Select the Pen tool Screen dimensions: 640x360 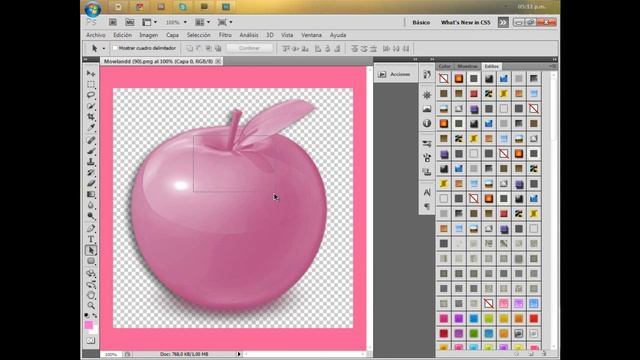[x=91, y=229]
